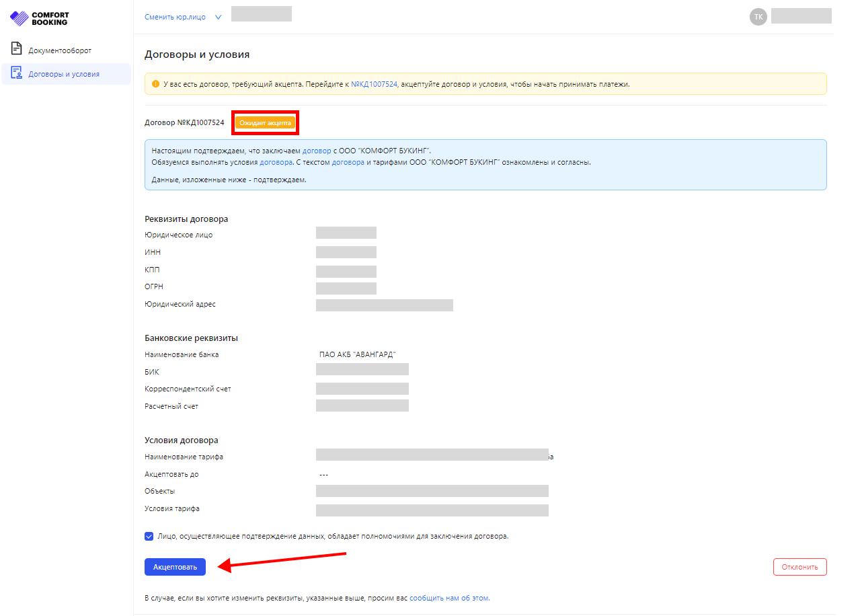Click the Корреспондентский счет label
Image resolution: width=862 pixels, height=616 pixels.
coord(188,389)
